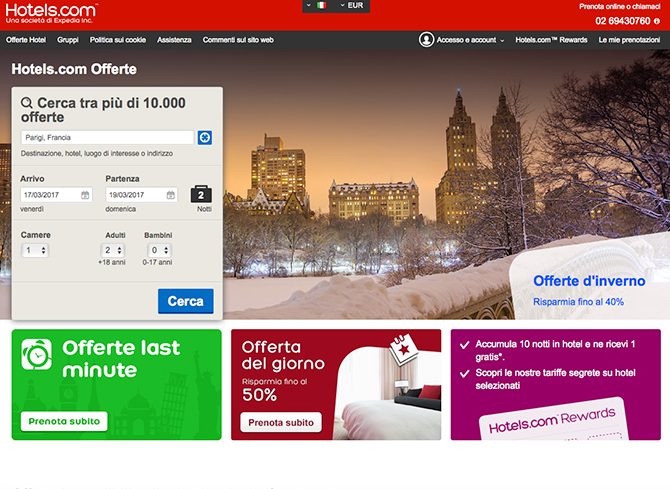Click the alarm clock icon on last minute banner
Viewport: 670px width, 489px height.
36,354
